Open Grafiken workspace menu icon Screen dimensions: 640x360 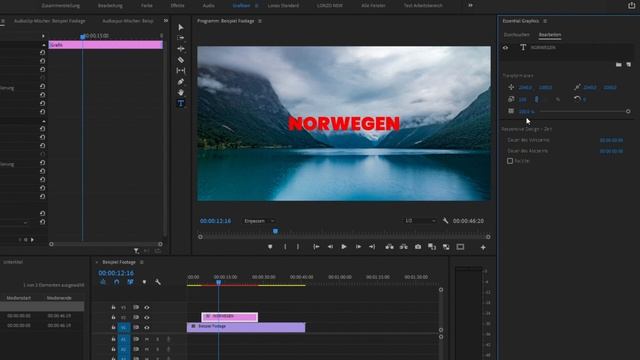click(x=256, y=6)
